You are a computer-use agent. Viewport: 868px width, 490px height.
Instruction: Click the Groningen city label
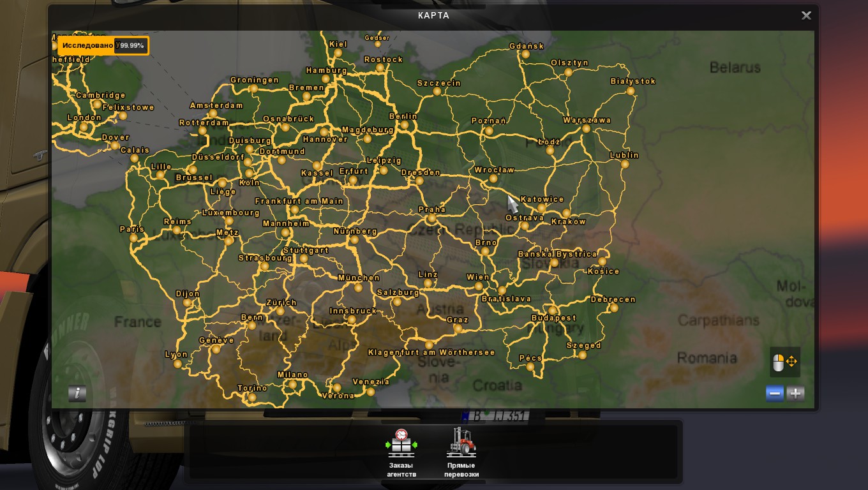pos(255,80)
